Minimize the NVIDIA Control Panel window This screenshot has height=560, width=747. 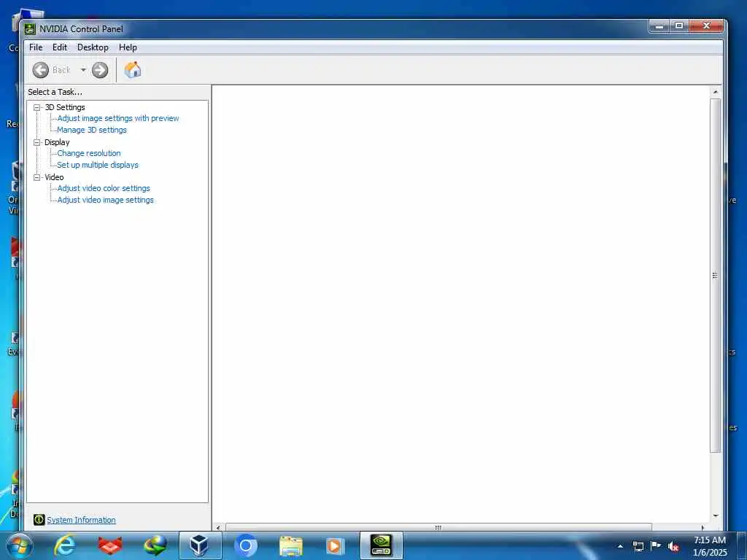(659, 26)
